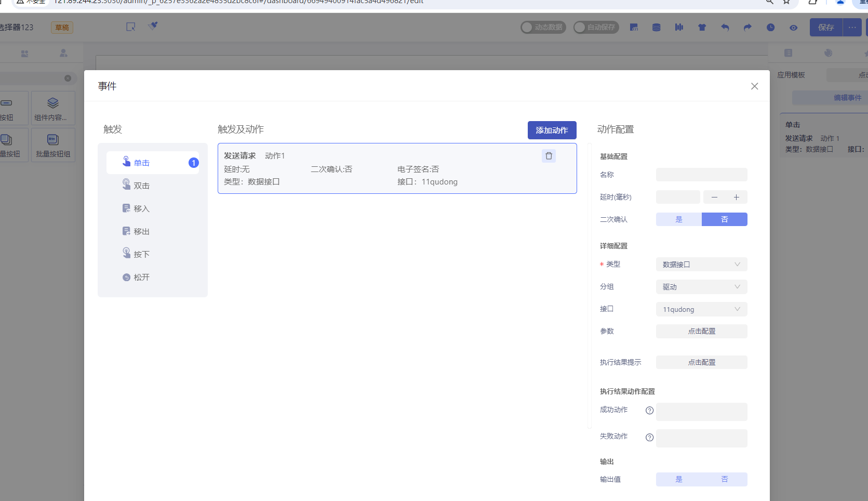
Task: Select the 批量按钮组 component tile
Action: click(53, 145)
